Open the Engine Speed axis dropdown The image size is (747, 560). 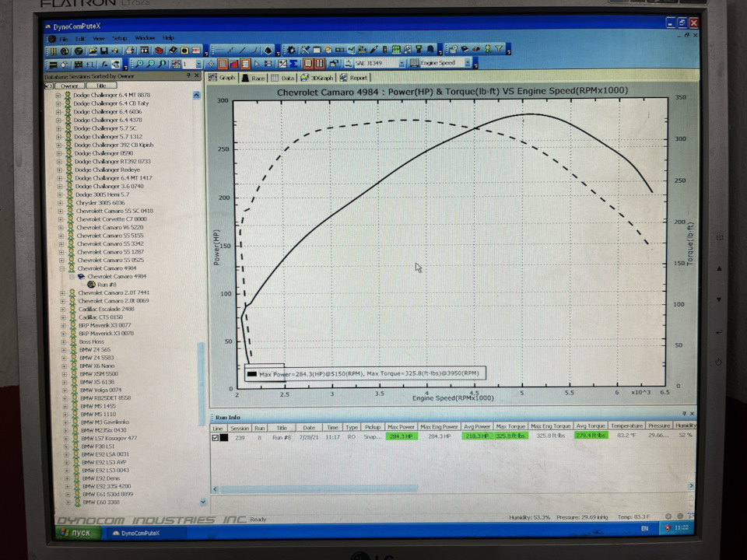468,63
